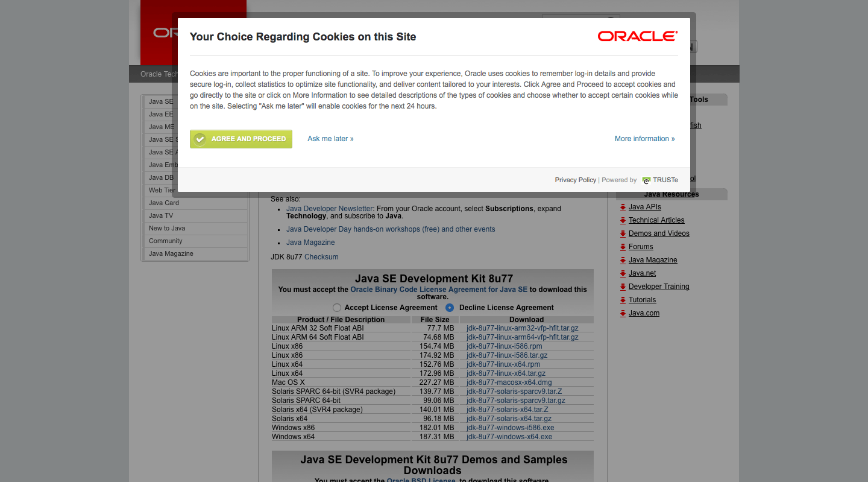Click the TRUSTe logo in the dialog footer
Screen dimensions: 868x482
[660, 180]
